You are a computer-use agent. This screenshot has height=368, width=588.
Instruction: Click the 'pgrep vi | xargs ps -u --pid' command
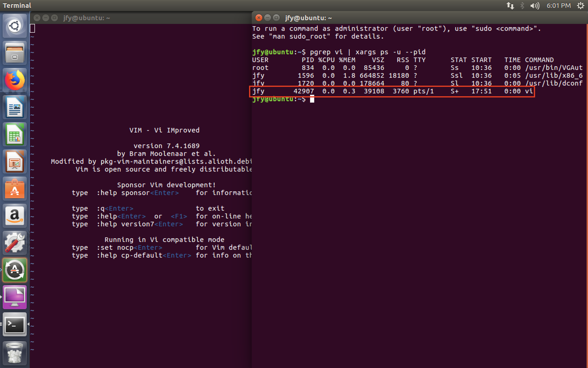coord(368,52)
